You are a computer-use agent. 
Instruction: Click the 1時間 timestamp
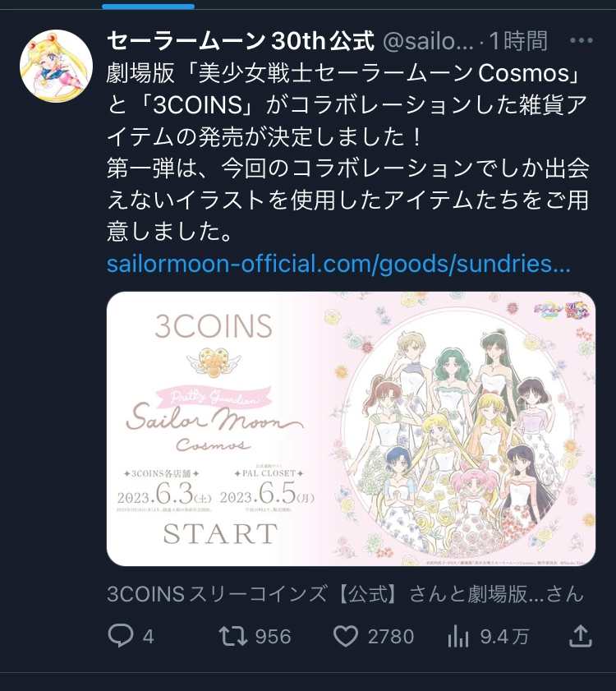click(518, 41)
